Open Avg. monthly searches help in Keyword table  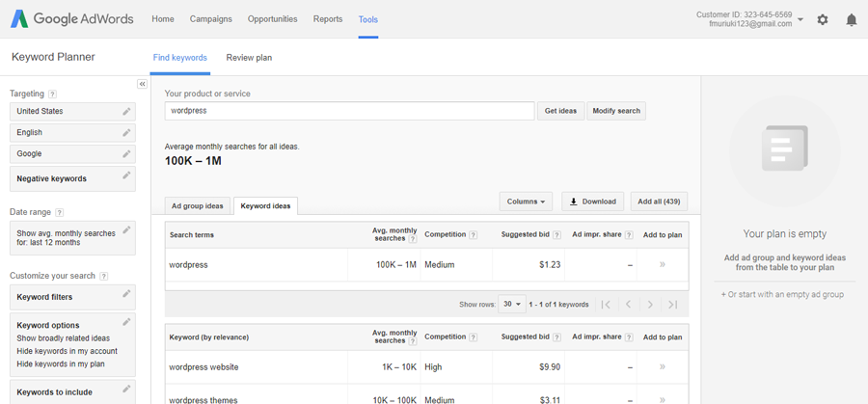coord(413,341)
